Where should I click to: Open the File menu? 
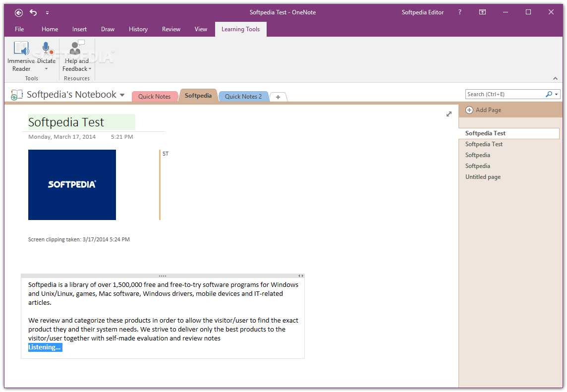coord(19,29)
